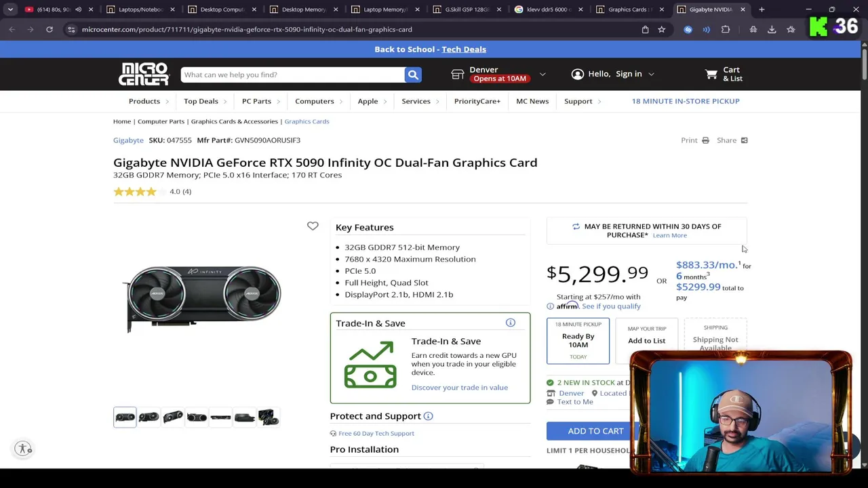The width and height of the screenshot is (868, 488).
Task: Select the last thumbnail showing the retail box
Action: [x=269, y=417]
